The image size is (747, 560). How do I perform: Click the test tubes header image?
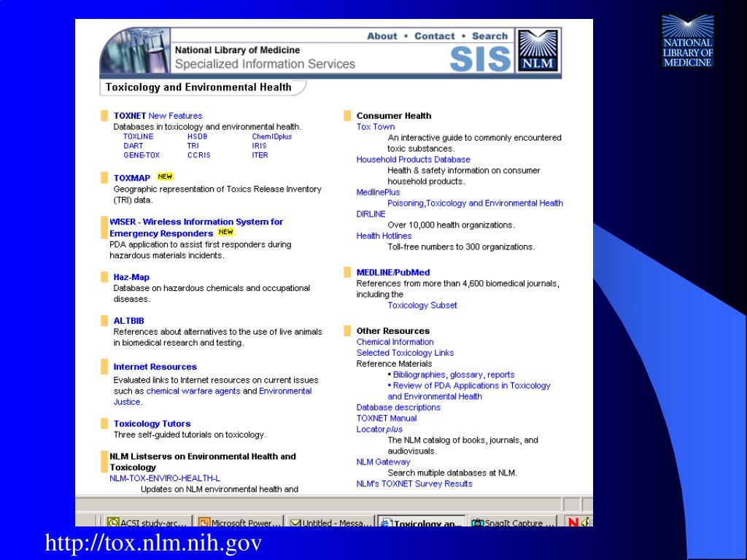[135, 50]
